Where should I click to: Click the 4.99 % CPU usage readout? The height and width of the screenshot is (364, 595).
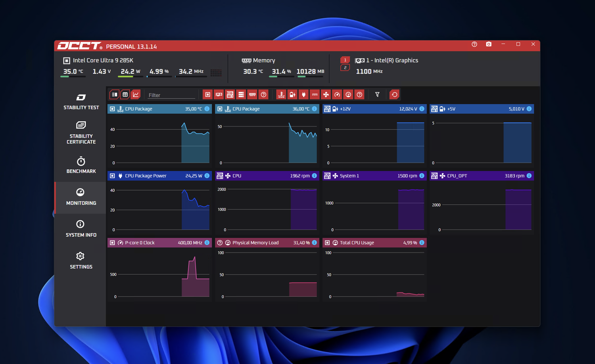coord(159,71)
